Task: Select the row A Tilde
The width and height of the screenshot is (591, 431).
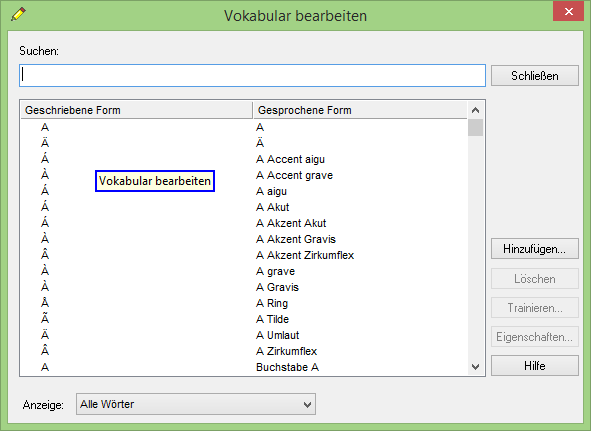Action: coord(244,319)
